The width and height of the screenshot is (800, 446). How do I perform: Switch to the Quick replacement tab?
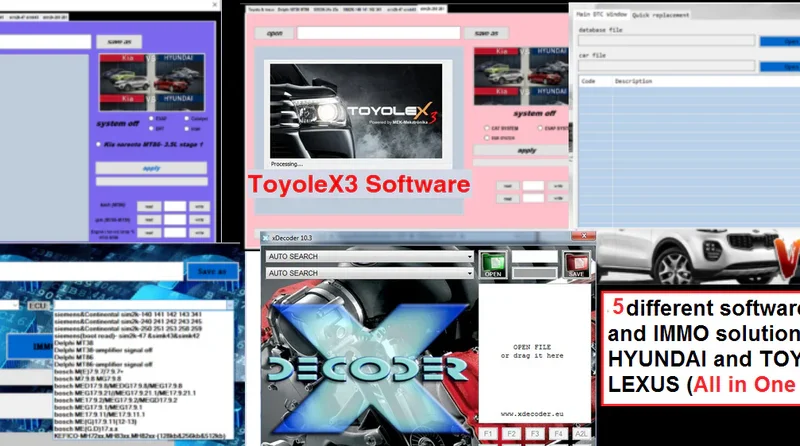(x=661, y=16)
